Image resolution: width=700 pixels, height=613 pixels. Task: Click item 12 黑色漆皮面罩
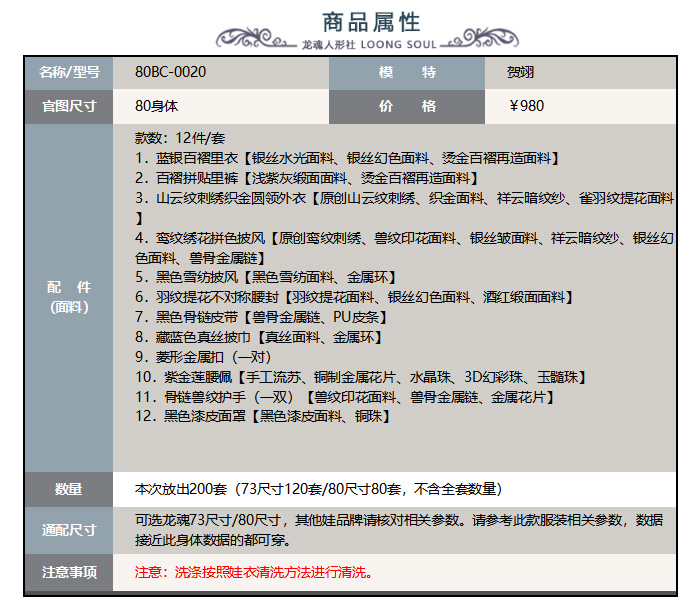pyautogui.click(x=262, y=416)
